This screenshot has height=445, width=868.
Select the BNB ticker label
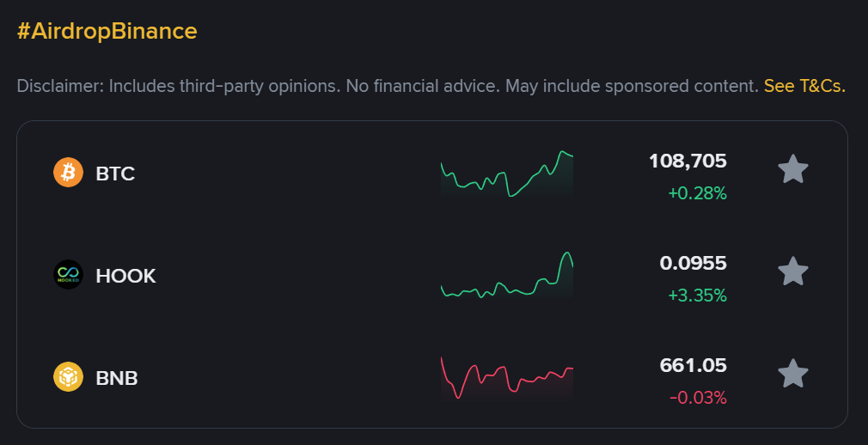(117, 378)
